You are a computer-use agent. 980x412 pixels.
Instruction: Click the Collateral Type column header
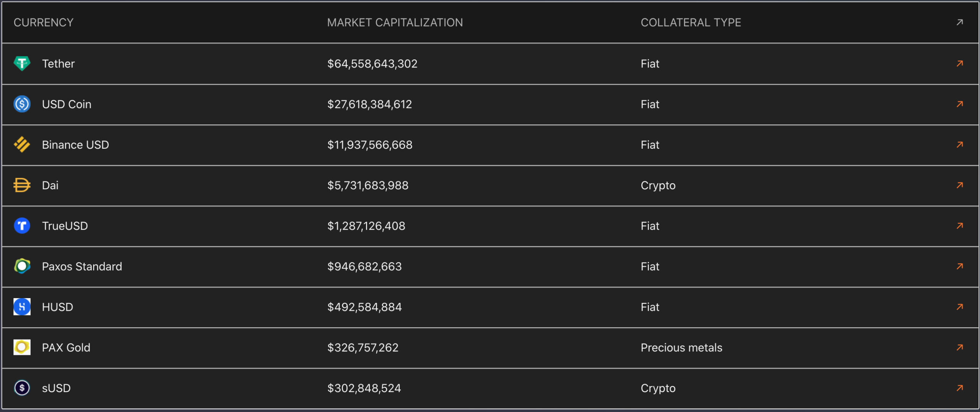(x=691, y=23)
